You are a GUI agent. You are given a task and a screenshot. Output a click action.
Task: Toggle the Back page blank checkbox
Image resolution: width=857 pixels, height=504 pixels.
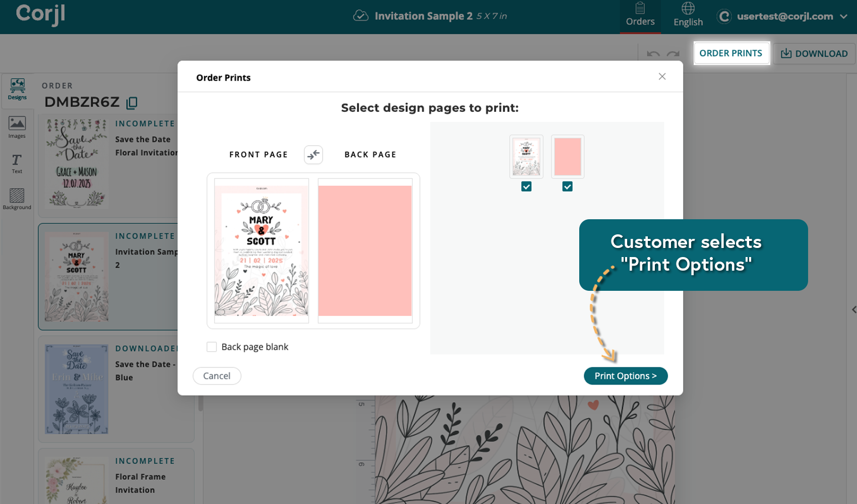(x=212, y=347)
